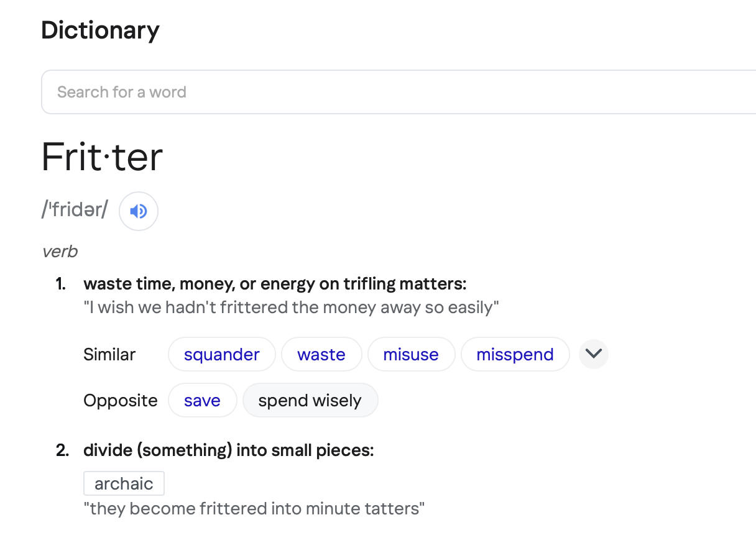Click the phonetic spelling /ˈfridər/
Screen dimensions: 756x538
75,211
